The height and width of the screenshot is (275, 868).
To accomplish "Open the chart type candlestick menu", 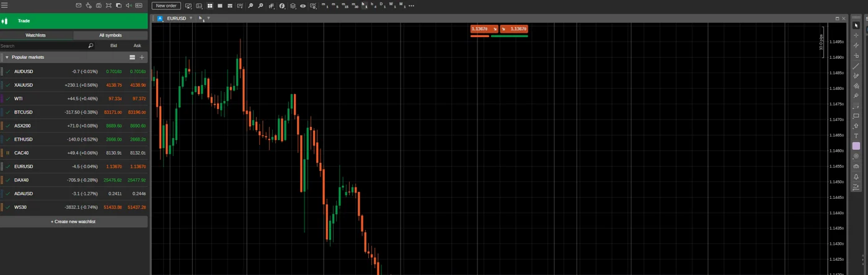I will click(x=272, y=6).
